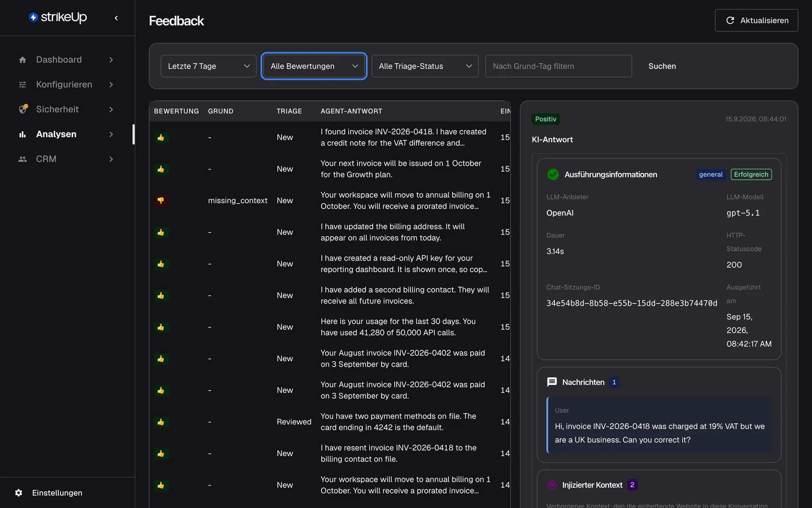Click the Sicherheit shield icon
The height and width of the screenshot is (508, 812).
[x=23, y=109]
